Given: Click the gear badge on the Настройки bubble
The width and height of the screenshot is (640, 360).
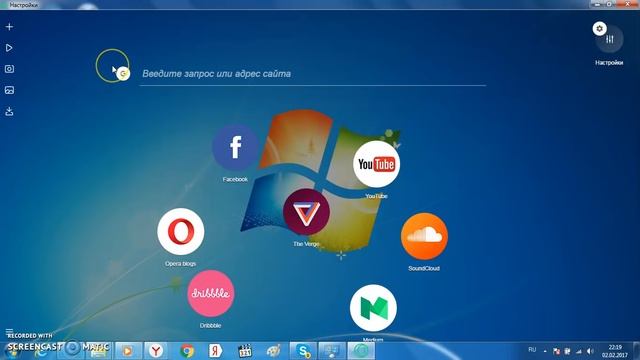Looking at the screenshot, I should (x=600, y=29).
